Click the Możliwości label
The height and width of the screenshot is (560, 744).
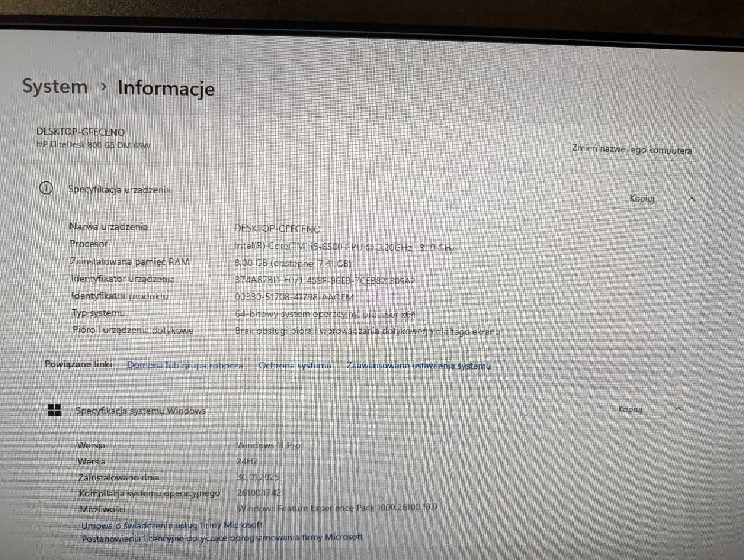tap(102, 509)
